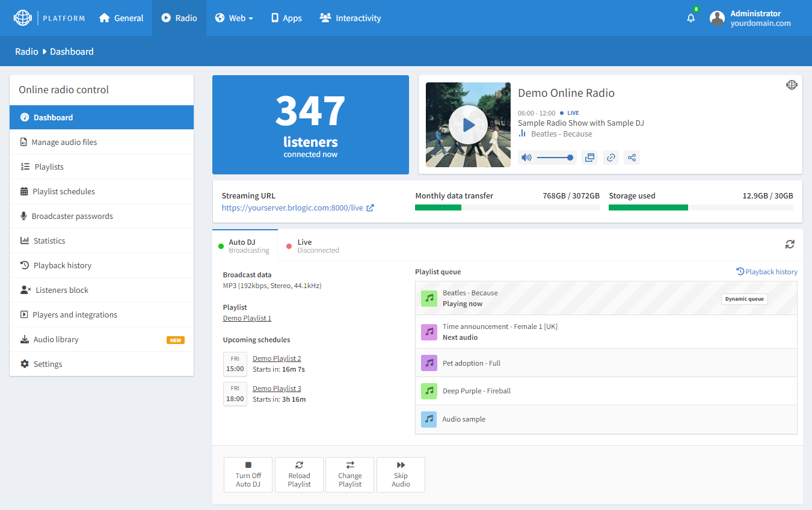Skip the current audio track
The height and width of the screenshot is (510, 812).
click(401, 475)
